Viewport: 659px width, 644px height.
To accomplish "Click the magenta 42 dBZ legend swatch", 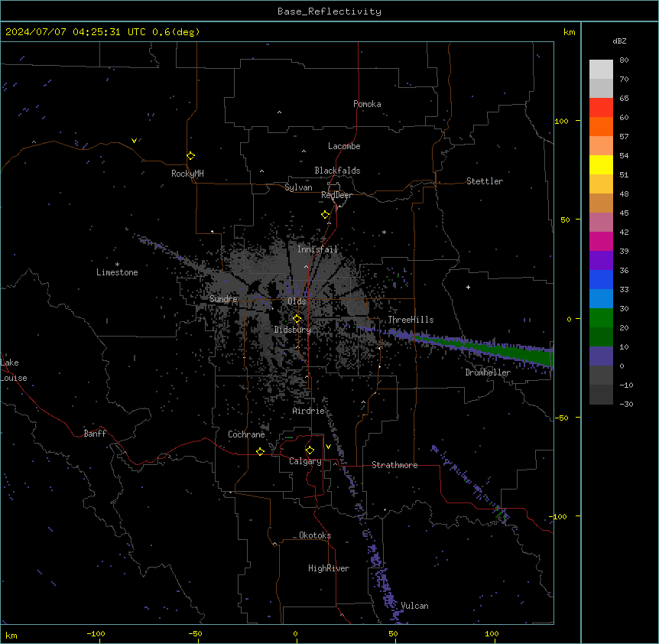I will click(601, 241).
